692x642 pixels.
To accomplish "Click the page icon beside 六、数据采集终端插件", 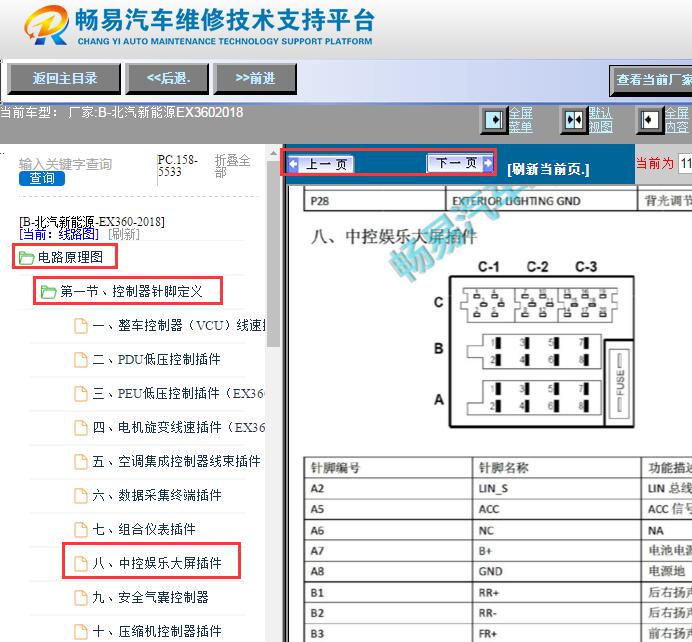I will click(x=80, y=496).
